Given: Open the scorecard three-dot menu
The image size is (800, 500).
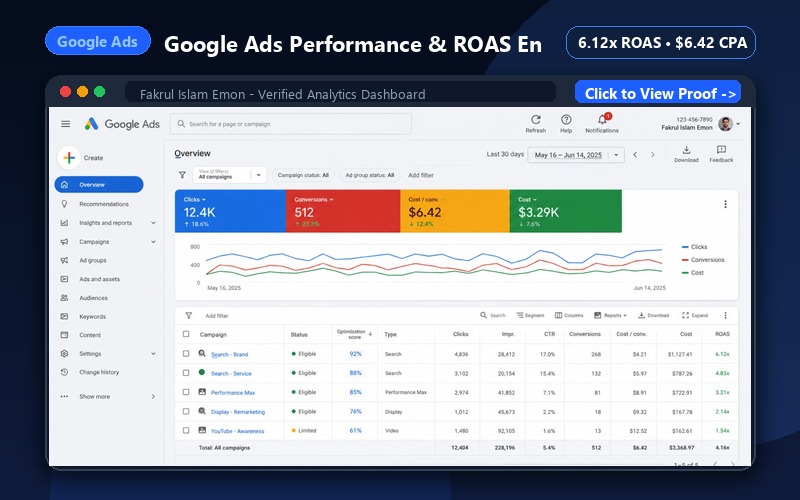Looking at the screenshot, I should (x=725, y=204).
